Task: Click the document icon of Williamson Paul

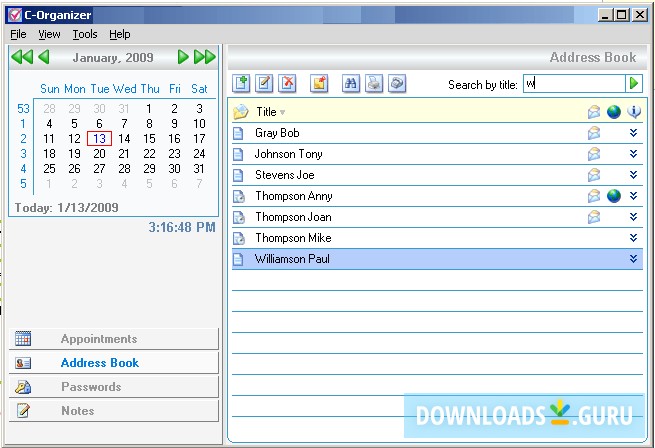Action: (x=238, y=259)
